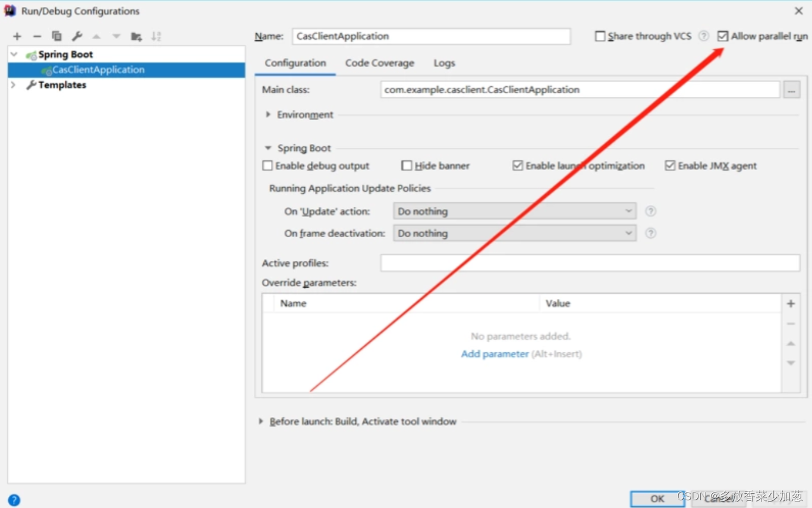Click the Spring Boot leaf icon in tree
812x508 pixels.
(31, 55)
